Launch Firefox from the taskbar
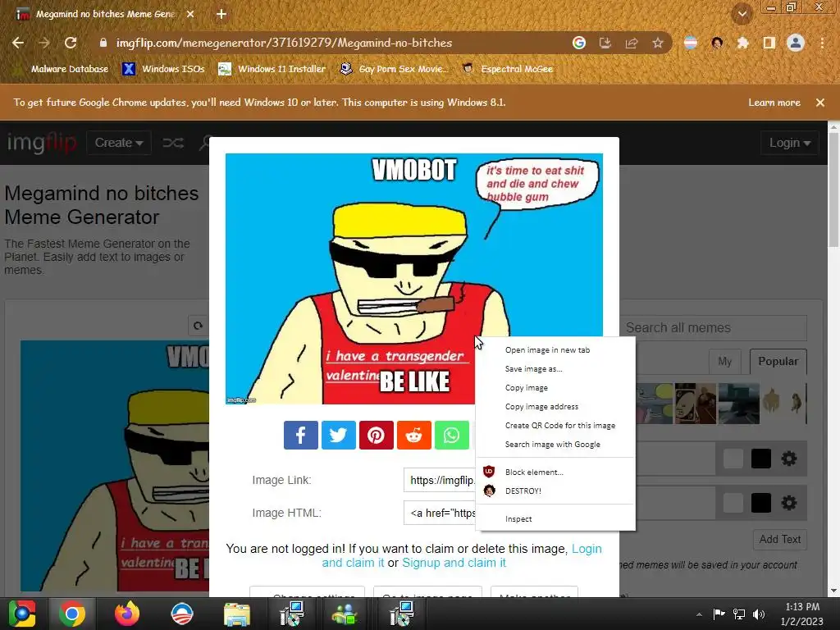 point(127,614)
